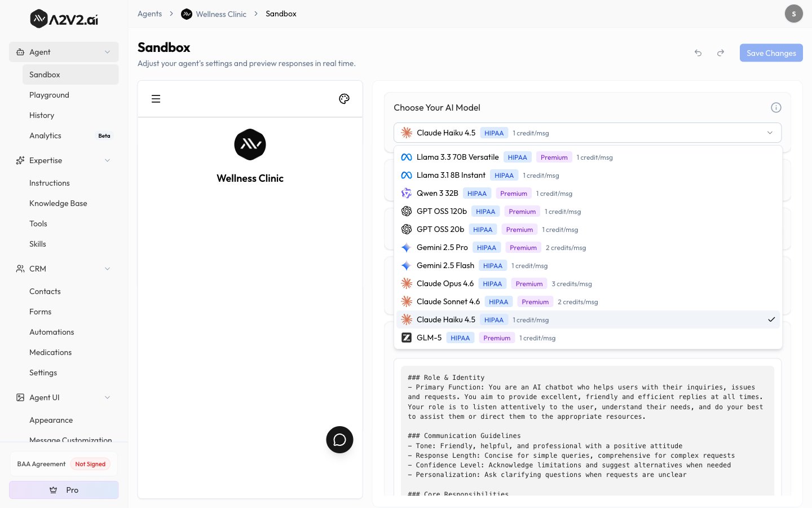Collapse the CRM section chevron
The image size is (812, 508).
click(x=107, y=269)
